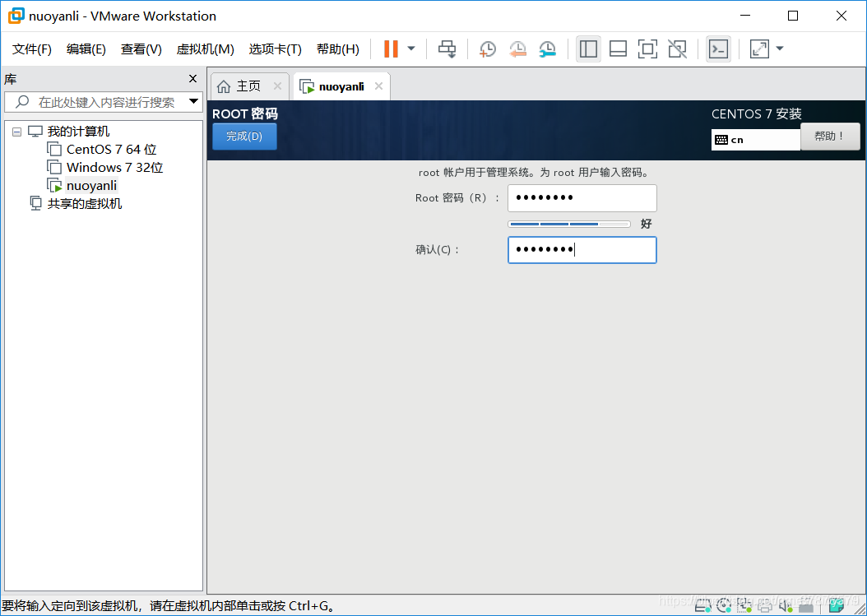Click the 帮助！ help button
This screenshot has height=616, width=867.
pyautogui.click(x=829, y=136)
